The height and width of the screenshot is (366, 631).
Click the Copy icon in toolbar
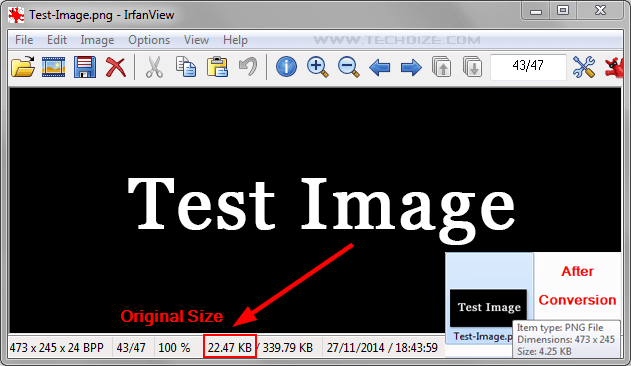186,66
